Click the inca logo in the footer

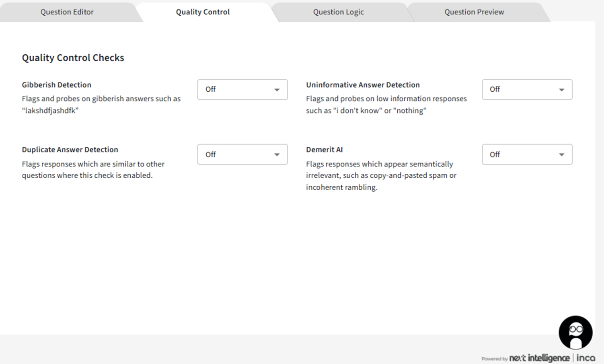tap(586, 358)
